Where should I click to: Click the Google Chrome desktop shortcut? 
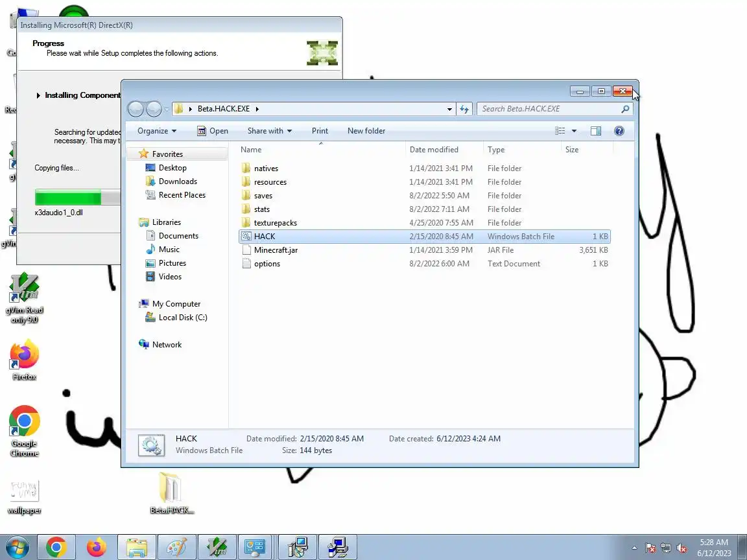point(24,431)
